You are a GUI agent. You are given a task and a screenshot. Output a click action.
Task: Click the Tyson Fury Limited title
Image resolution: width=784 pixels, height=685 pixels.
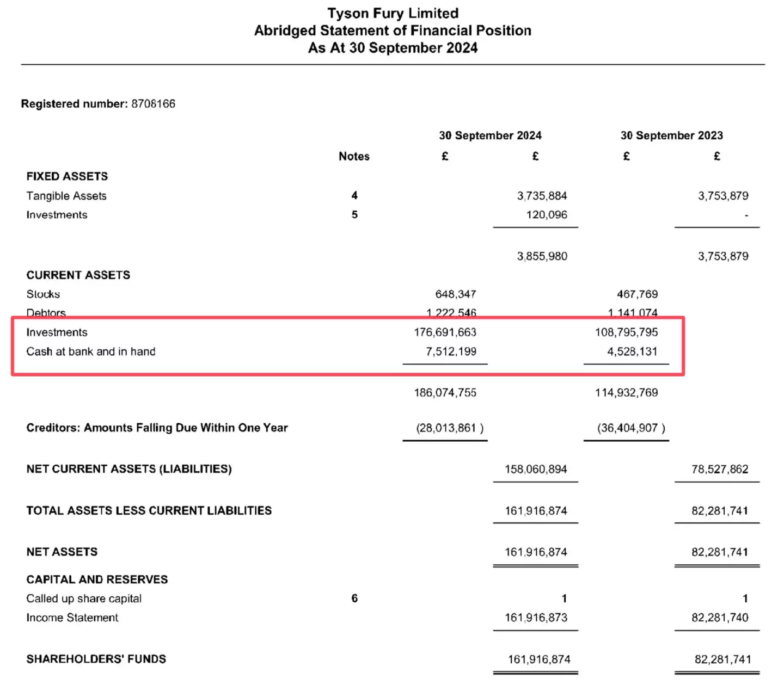tap(393, 13)
